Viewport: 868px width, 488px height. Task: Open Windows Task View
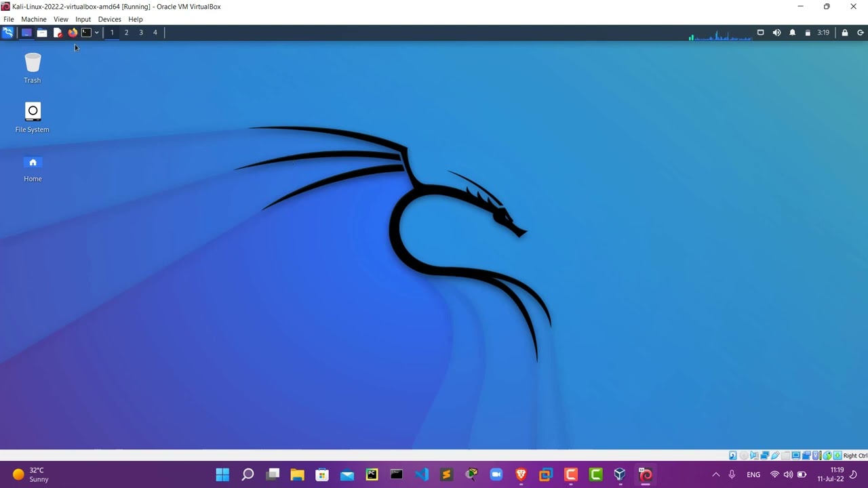(x=273, y=474)
